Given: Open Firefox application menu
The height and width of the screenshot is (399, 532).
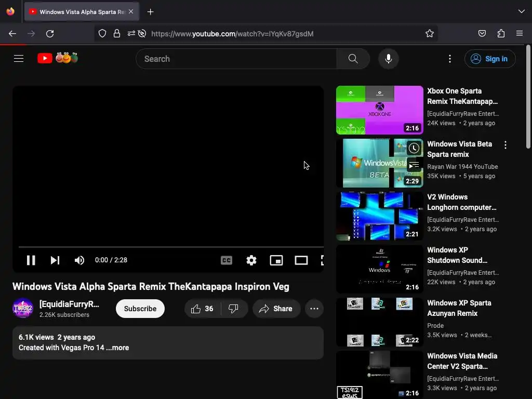Looking at the screenshot, I should 520,34.
